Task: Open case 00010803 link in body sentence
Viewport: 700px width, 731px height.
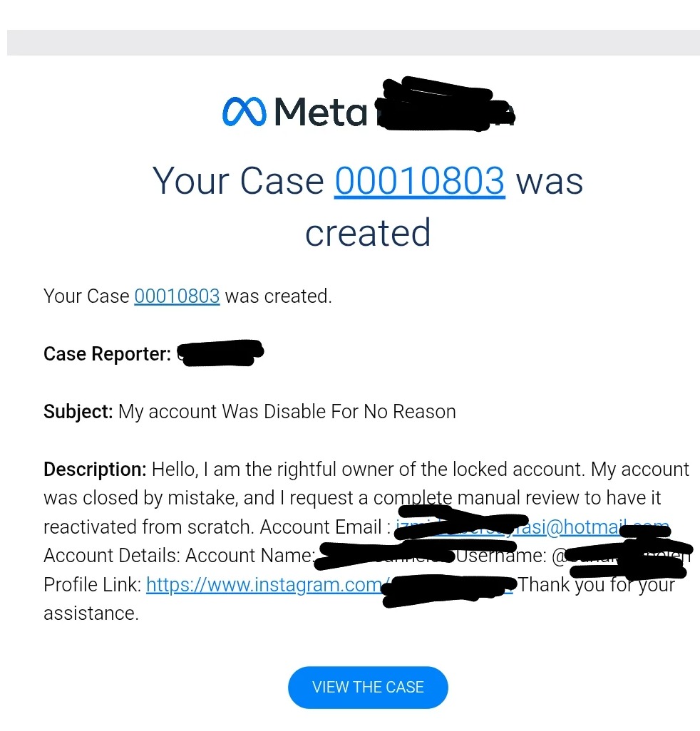Action: 177,296
